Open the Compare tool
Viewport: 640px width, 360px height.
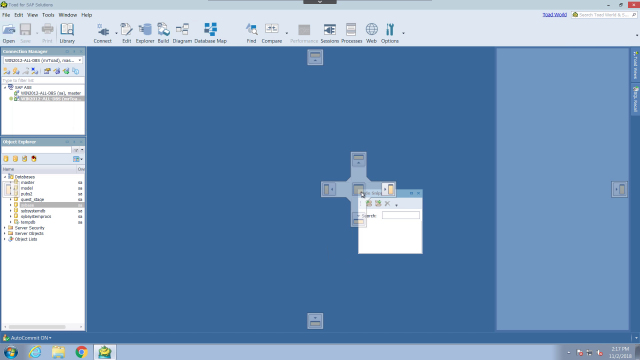click(272, 33)
